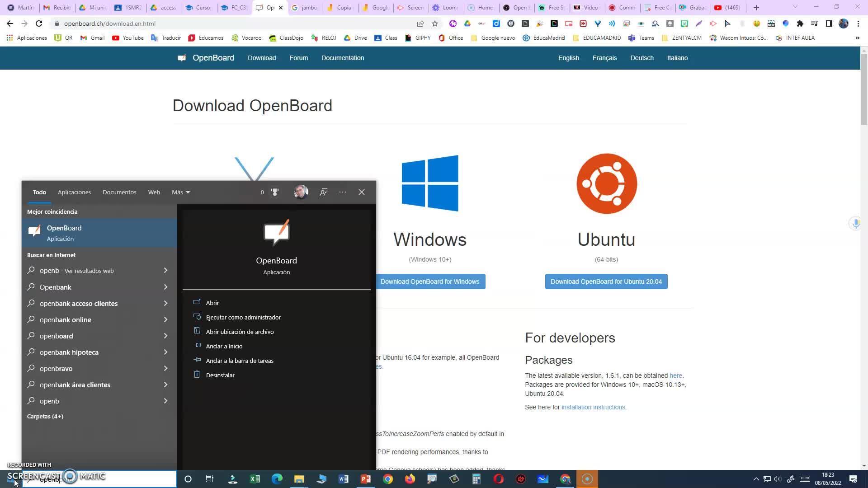This screenshot has height=488, width=868.
Task: Expand the openboard web suggestion arrow
Action: [165, 336]
